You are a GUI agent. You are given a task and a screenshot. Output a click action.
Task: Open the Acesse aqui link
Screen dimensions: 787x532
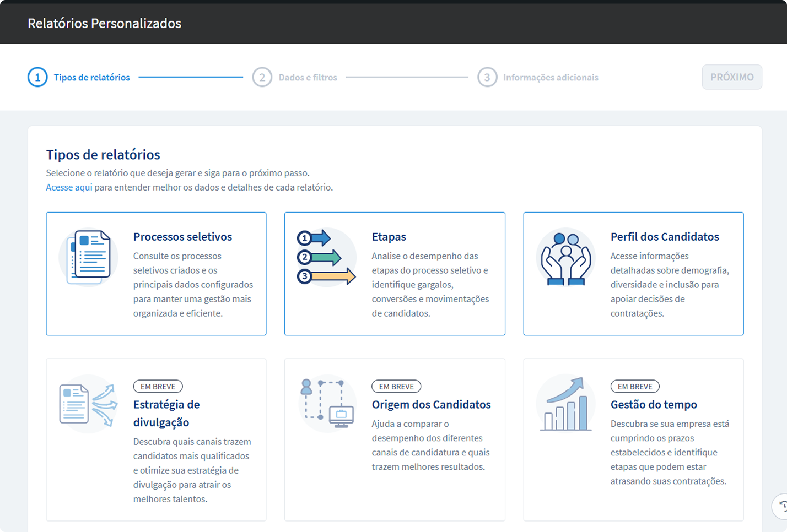(69, 187)
